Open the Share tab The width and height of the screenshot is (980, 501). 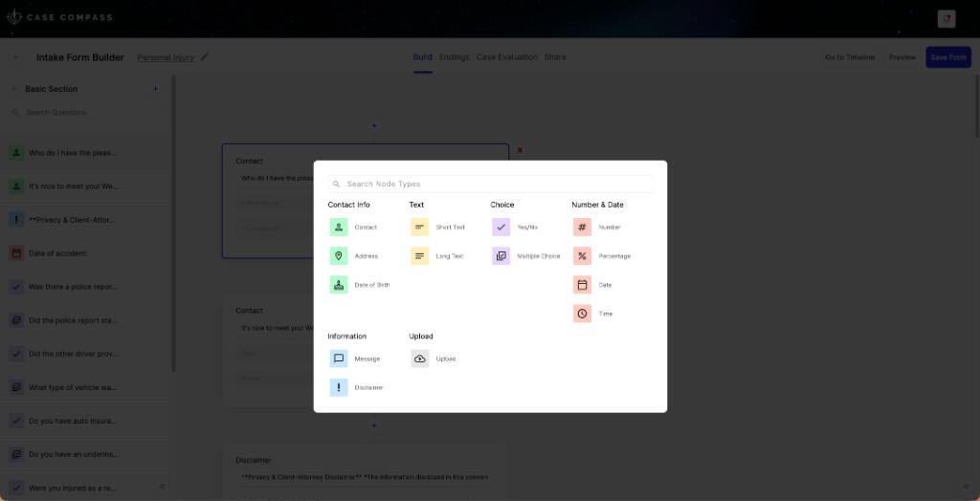(x=555, y=56)
